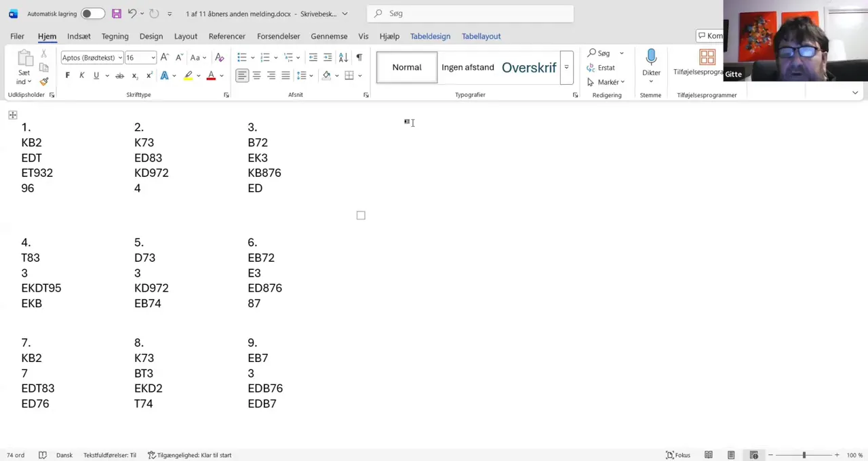Toggle the Automatisk lagring switch
This screenshot has height=461, width=868.
[92, 14]
